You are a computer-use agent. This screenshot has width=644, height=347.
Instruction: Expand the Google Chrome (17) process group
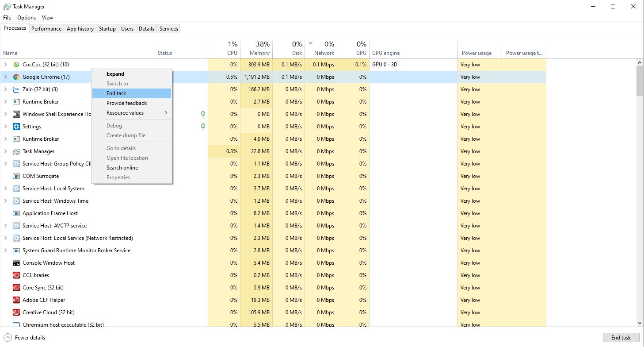[5, 77]
